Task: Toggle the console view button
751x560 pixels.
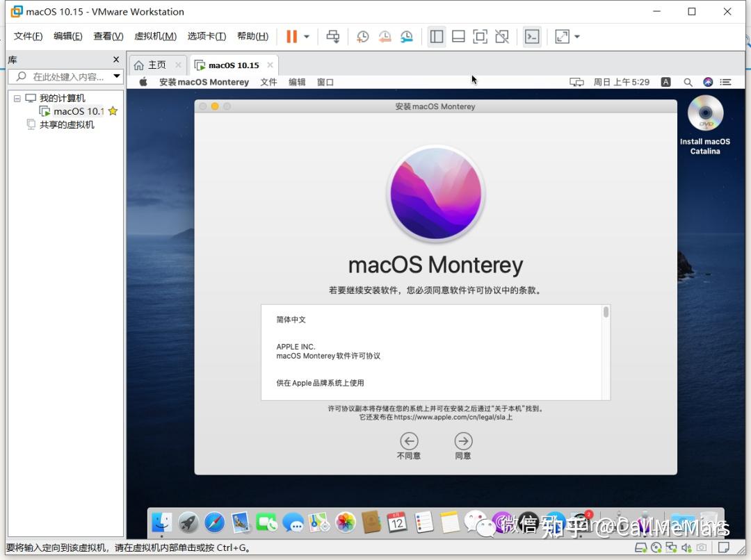Action: click(x=532, y=36)
